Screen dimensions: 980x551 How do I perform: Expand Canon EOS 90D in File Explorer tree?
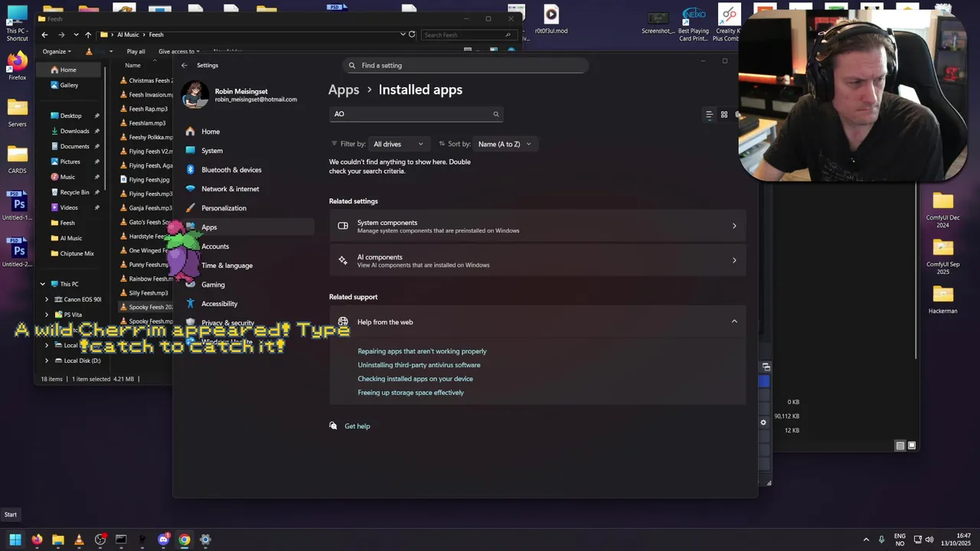[x=47, y=299]
